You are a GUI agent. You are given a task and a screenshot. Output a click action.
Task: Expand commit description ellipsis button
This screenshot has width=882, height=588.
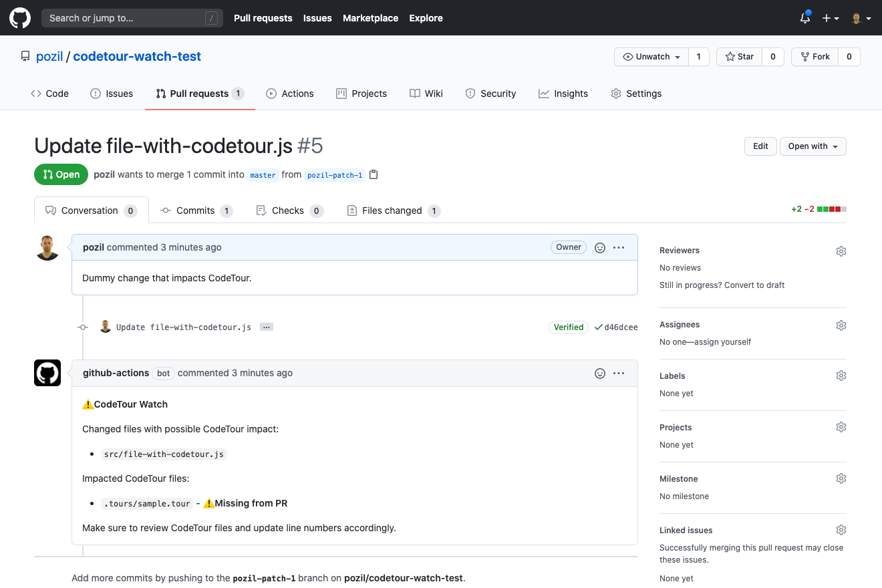[x=267, y=327]
